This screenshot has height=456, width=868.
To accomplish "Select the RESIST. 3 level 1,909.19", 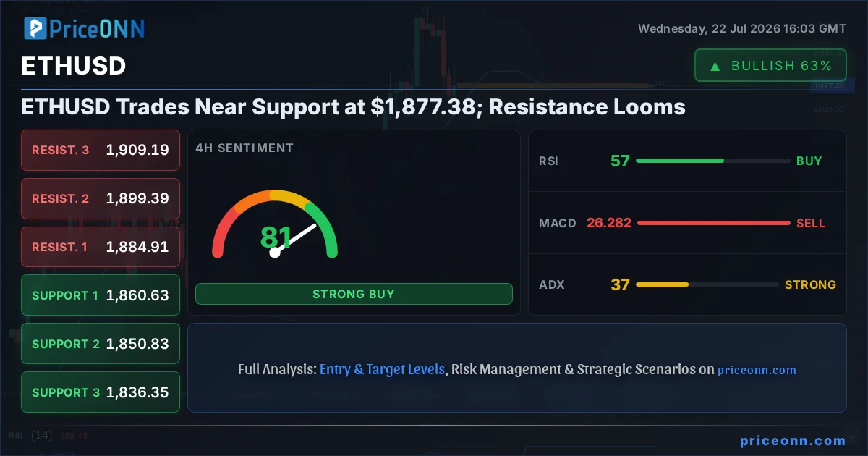I will pos(101,150).
